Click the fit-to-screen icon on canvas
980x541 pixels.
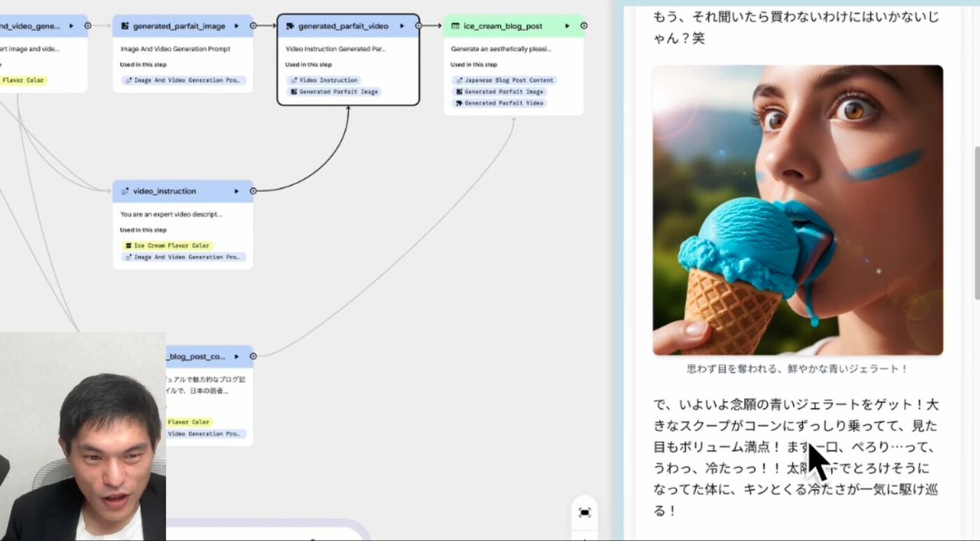(584, 512)
